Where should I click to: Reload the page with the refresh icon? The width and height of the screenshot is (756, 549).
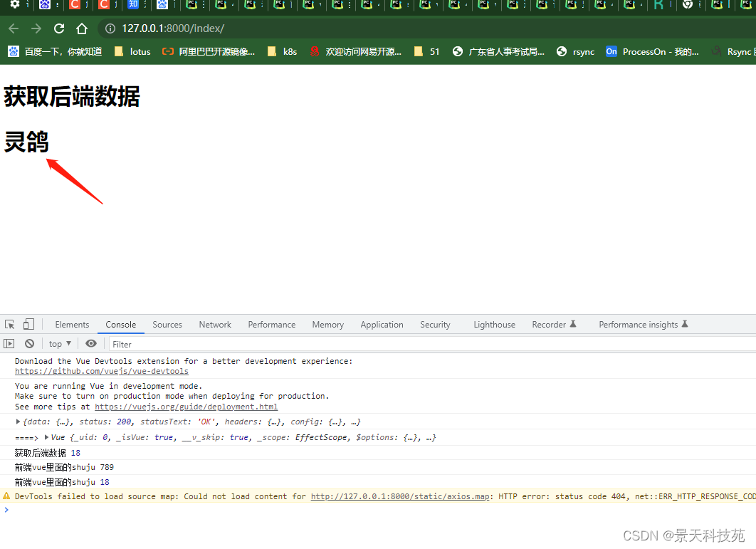pyautogui.click(x=59, y=28)
